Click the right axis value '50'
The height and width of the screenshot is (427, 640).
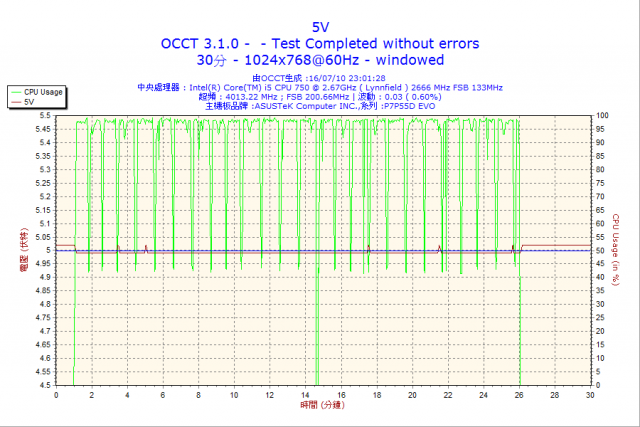(600, 250)
